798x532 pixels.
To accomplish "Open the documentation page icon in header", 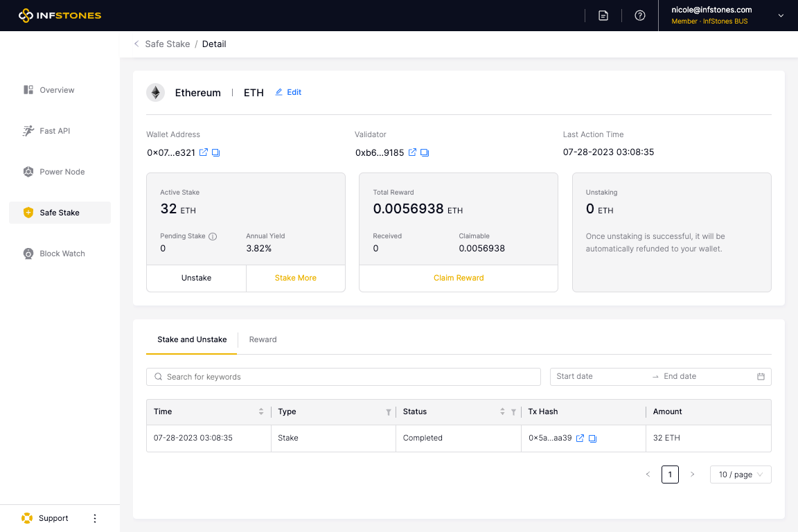I will [x=603, y=16].
